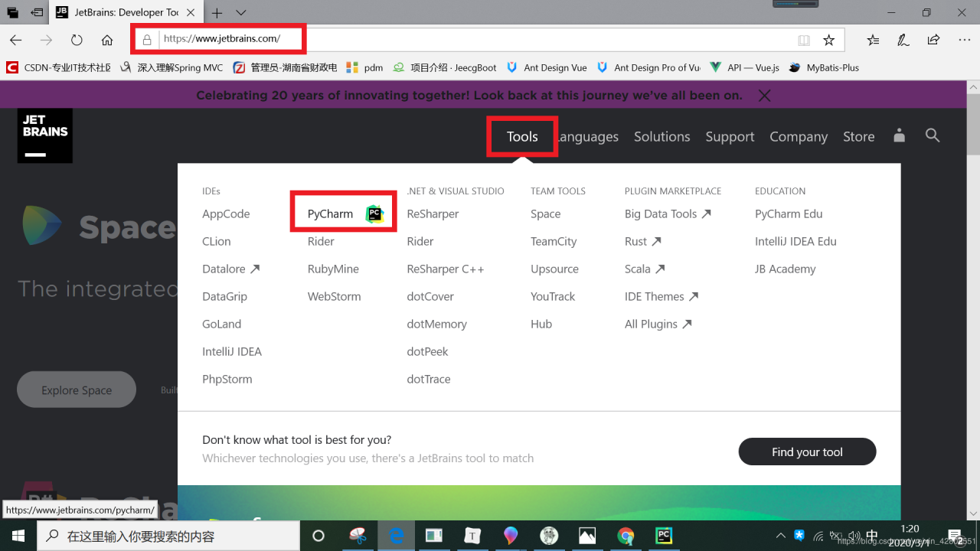Refresh the page with reload icon
Image resolution: width=980 pixels, height=551 pixels.
coord(77,40)
